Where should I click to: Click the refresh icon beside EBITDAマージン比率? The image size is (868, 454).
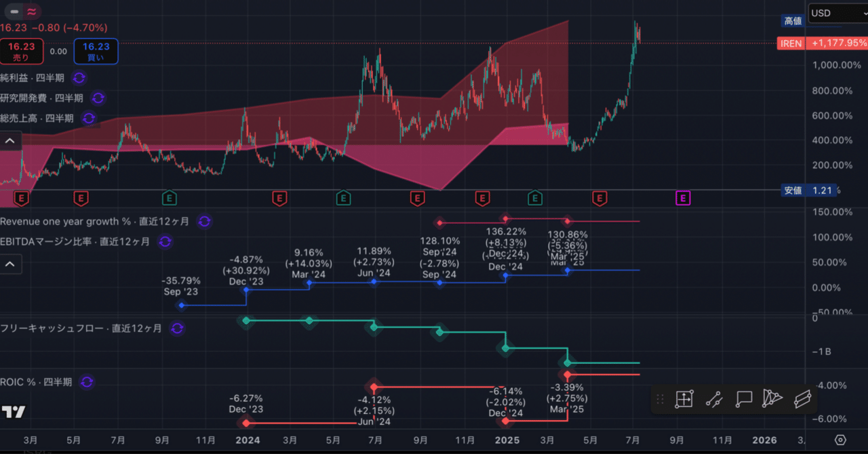[164, 241]
